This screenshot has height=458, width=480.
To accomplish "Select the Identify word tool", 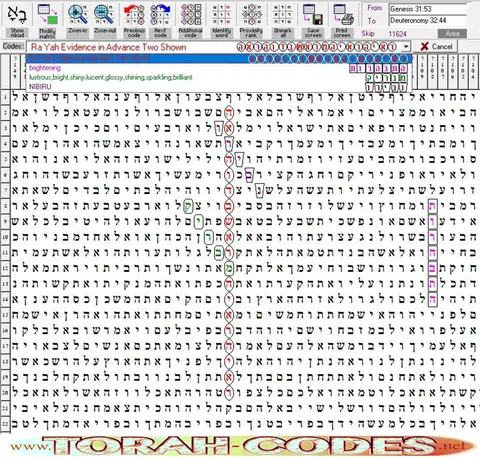I will 222,15.
